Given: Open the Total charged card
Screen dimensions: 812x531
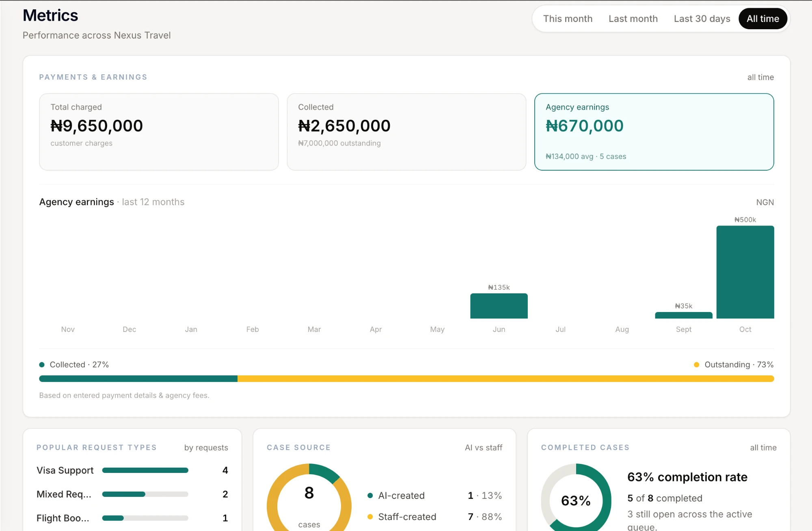Looking at the screenshot, I should (x=159, y=132).
